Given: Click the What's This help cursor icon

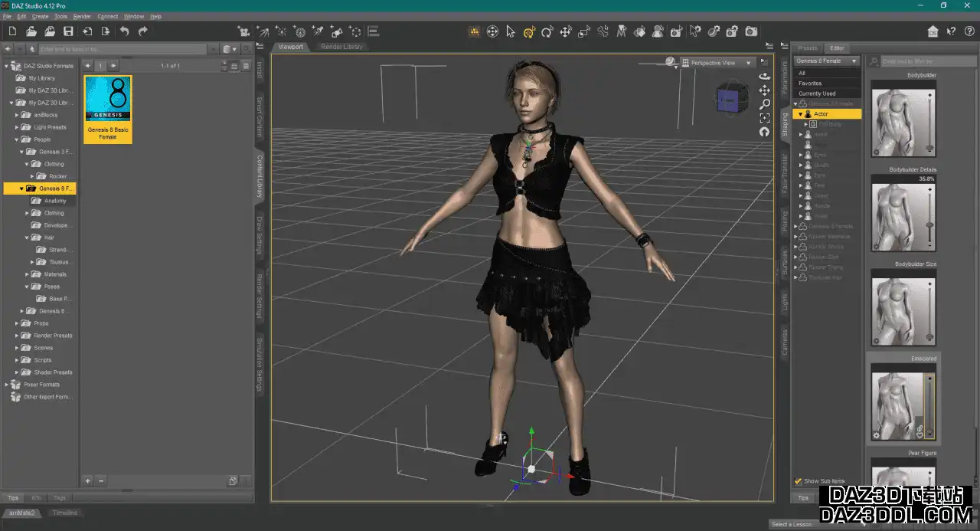Looking at the screenshot, I should pyautogui.click(x=951, y=31).
